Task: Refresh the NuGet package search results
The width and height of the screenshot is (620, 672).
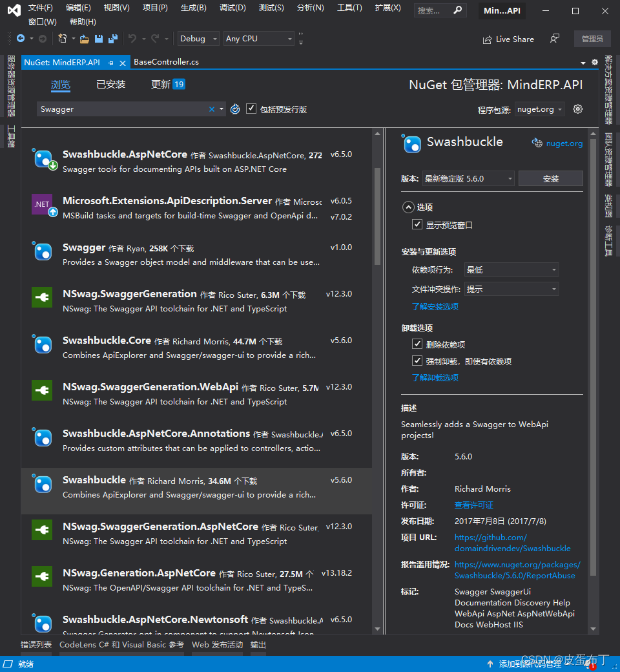Action: (235, 109)
